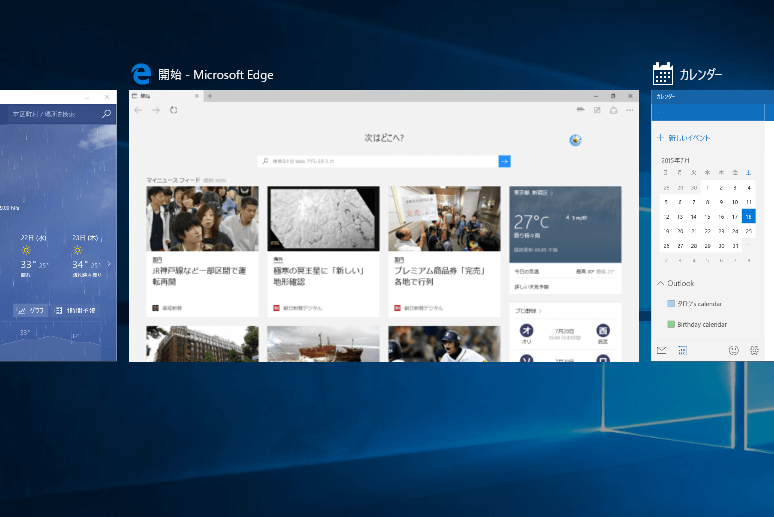Click the Mail icon at Calendar bottom bar
Screen dimensions: 774x517
(661, 350)
